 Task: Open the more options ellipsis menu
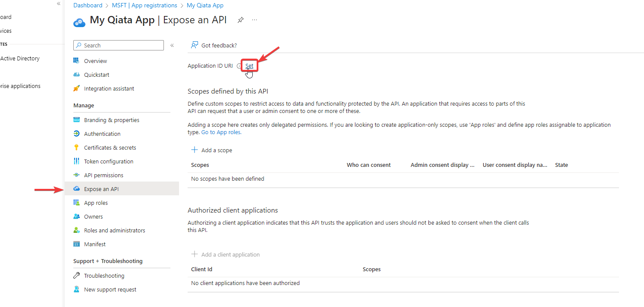pyautogui.click(x=254, y=19)
